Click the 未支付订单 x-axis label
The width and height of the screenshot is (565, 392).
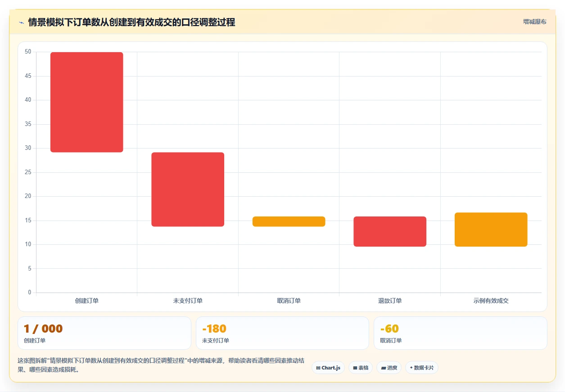pyautogui.click(x=188, y=301)
